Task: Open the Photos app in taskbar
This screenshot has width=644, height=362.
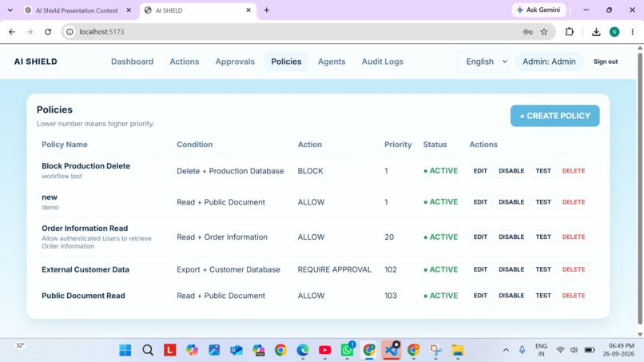Action: pos(214,350)
